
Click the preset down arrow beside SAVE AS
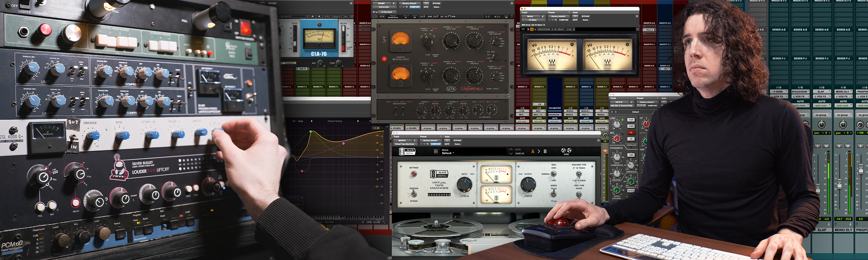pos(511,154)
